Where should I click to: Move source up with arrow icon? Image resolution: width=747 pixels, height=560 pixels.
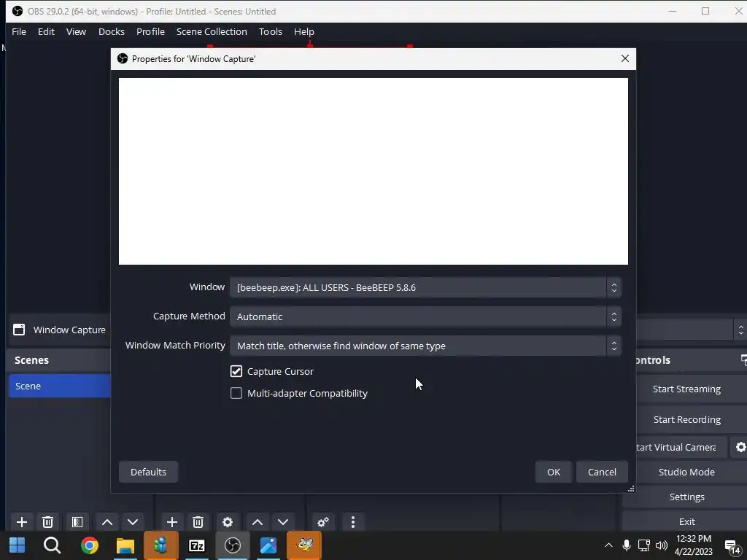(x=258, y=522)
